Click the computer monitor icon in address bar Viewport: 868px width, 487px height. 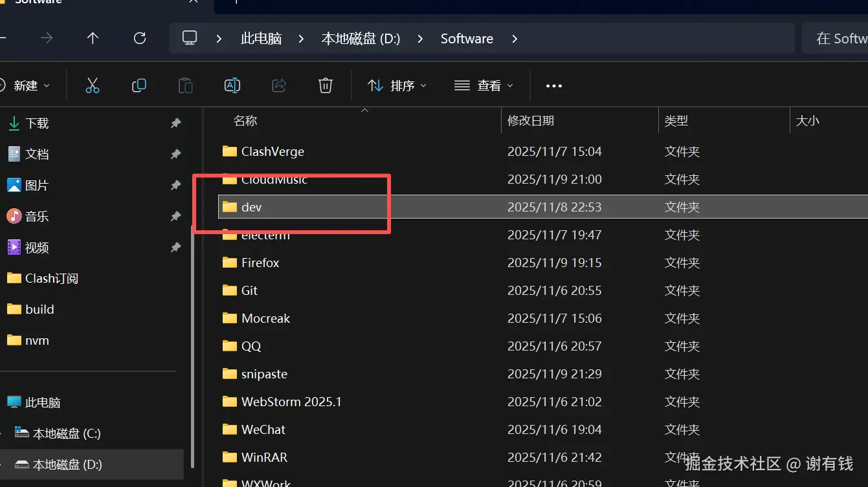click(190, 38)
